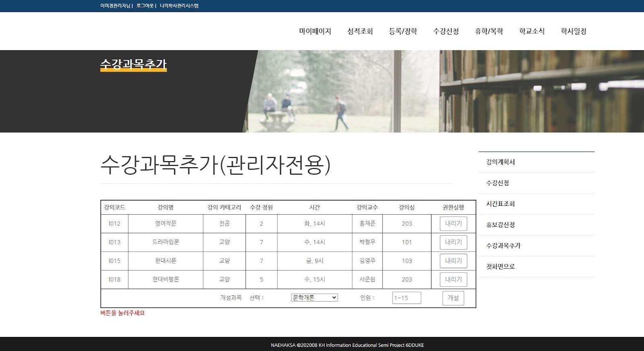Click professor name 홍재준

pos(367,224)
